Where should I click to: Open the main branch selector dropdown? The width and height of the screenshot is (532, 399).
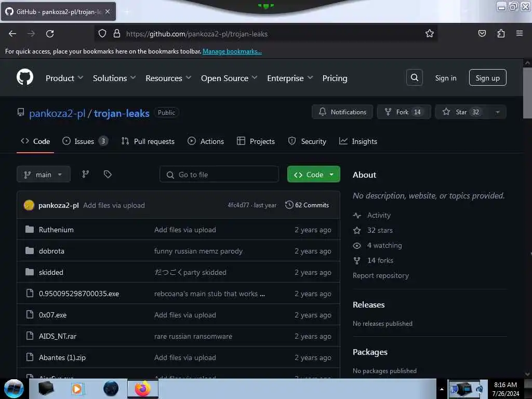point(44,175)
